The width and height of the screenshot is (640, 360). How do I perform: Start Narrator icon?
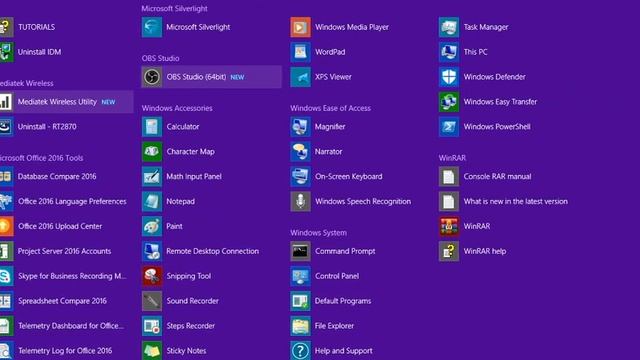[300, 151]
